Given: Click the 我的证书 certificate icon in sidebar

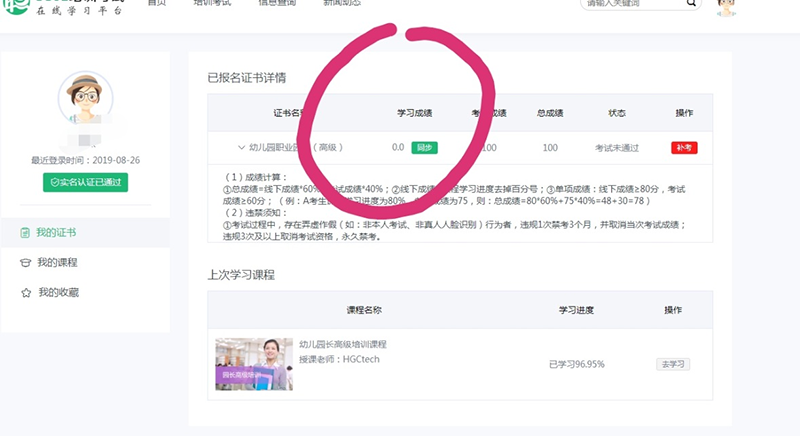Looking at the screenshot, I should (x=25, y=233).
